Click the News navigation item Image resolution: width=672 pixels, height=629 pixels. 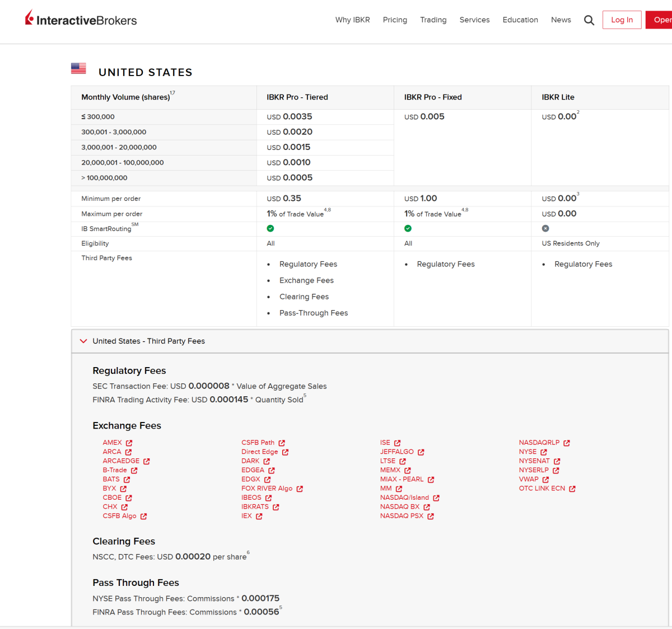tap(561, 20)
